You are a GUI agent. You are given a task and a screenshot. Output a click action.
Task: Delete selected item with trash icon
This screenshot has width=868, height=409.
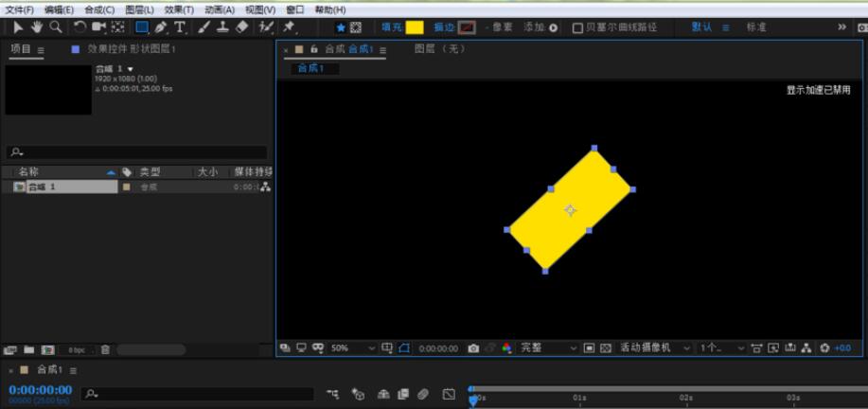[x=105, y=349]
